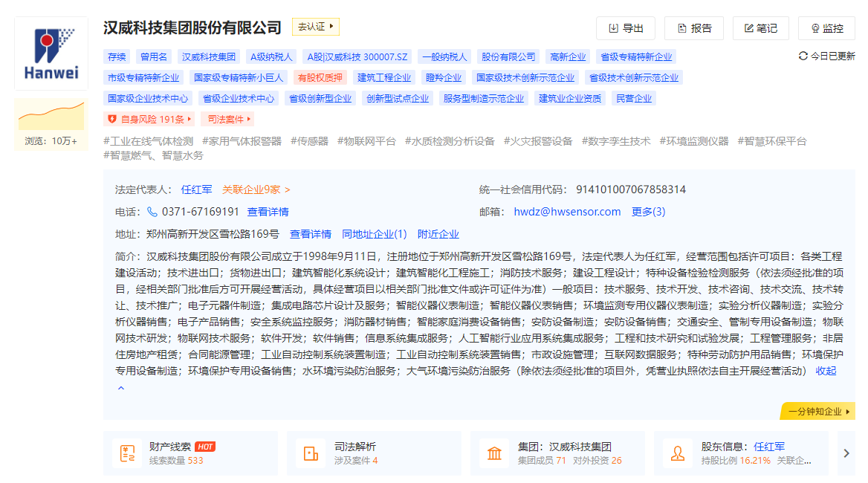Viewport: 868px width, 483px height.
Task: Select the 创新型试点企业 tag
Action: pos(398,99)
